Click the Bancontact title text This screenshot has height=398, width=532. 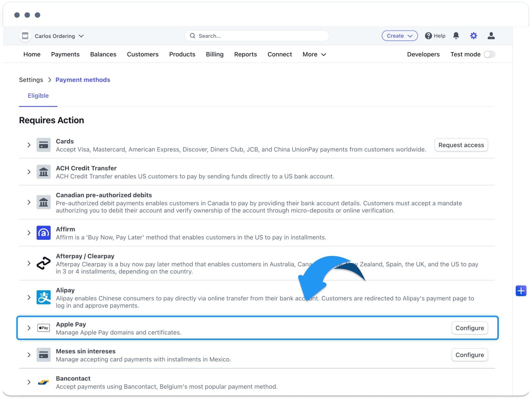click(73, 378)
